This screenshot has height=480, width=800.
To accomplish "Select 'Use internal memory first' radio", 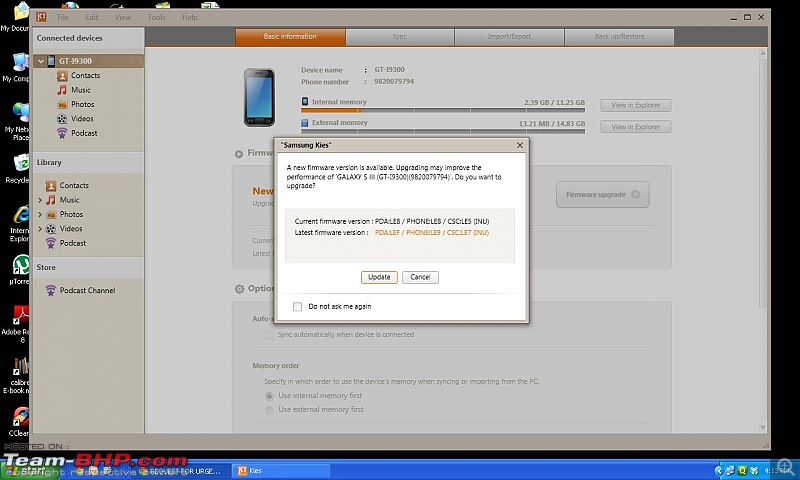I will 269,396.
